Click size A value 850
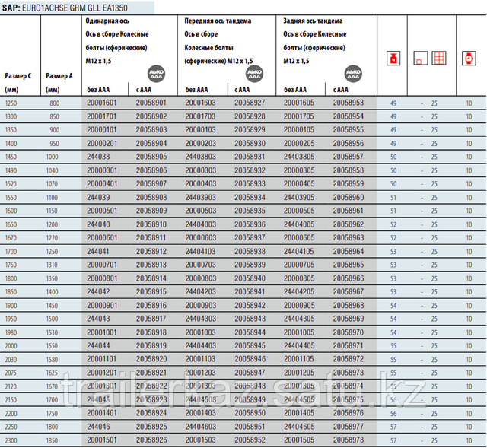The image size is (487, 448). (x=54, y=116)
